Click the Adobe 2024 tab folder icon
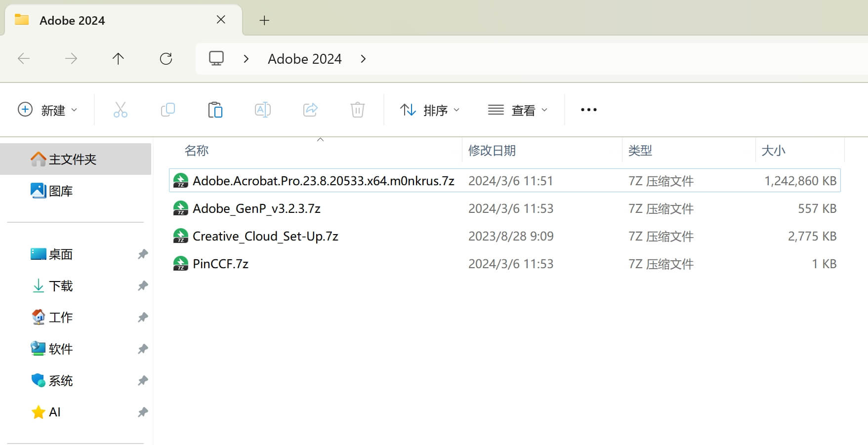 click(x=22, y=20)
